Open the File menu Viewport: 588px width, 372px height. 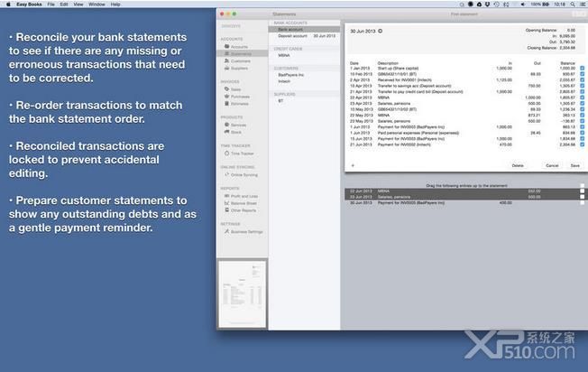point(51,5)
